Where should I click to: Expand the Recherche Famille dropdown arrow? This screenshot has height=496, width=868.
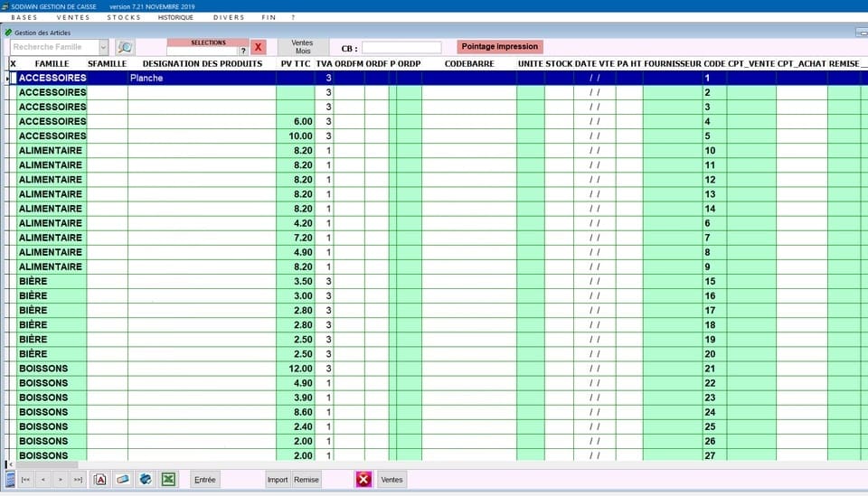pyautogui.click(x=103, y=47)
